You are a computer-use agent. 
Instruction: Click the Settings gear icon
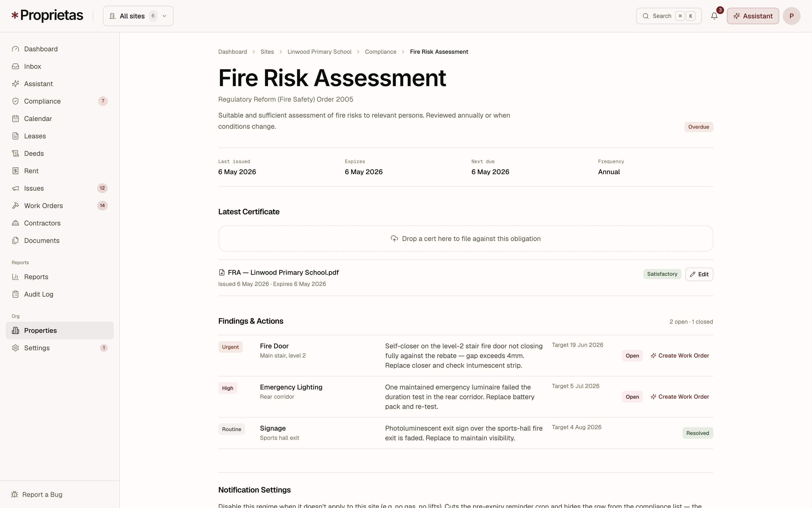pos(15,348)
